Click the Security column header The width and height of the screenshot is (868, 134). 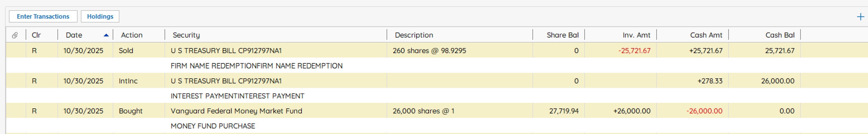click(186, 35)
